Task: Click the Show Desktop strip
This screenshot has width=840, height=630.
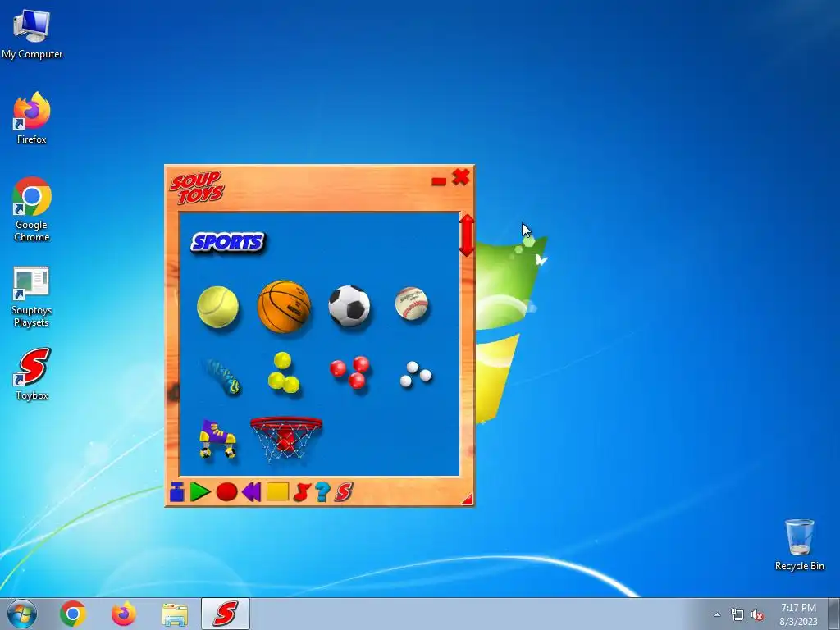Action: coord(834,614)
